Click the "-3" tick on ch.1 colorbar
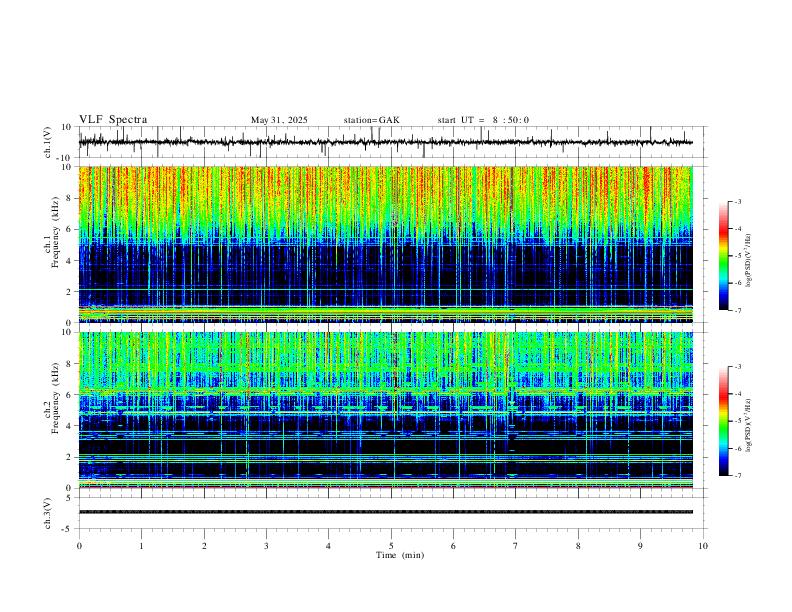Viewport: 792px width, 612px height. 738,201
